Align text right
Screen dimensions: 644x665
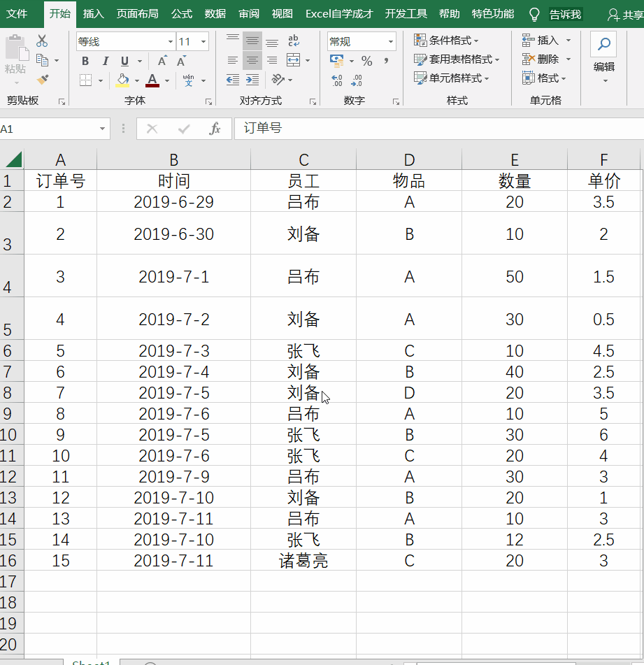click(x=272, y=60)
